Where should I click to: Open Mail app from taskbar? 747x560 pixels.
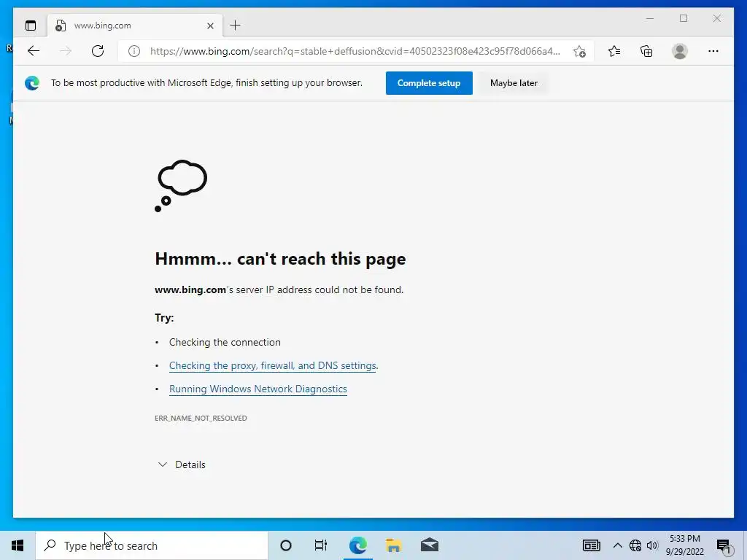click(x=429, y=545)
